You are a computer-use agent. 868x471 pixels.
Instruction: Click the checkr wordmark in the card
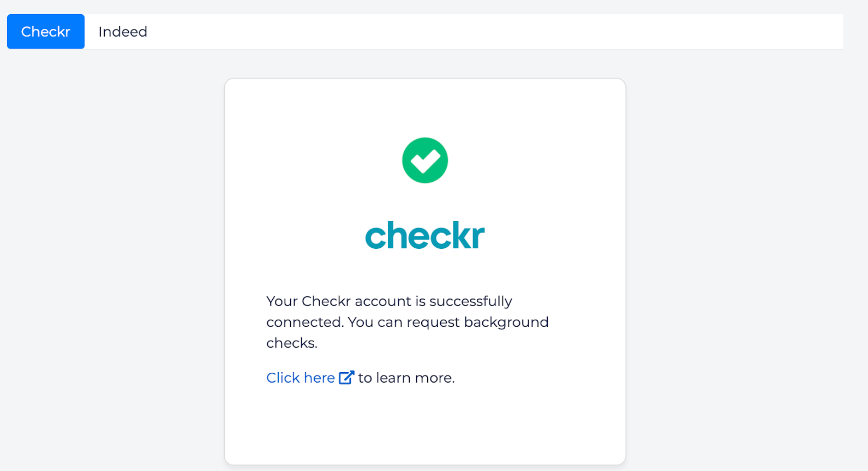tap(425, 235)
